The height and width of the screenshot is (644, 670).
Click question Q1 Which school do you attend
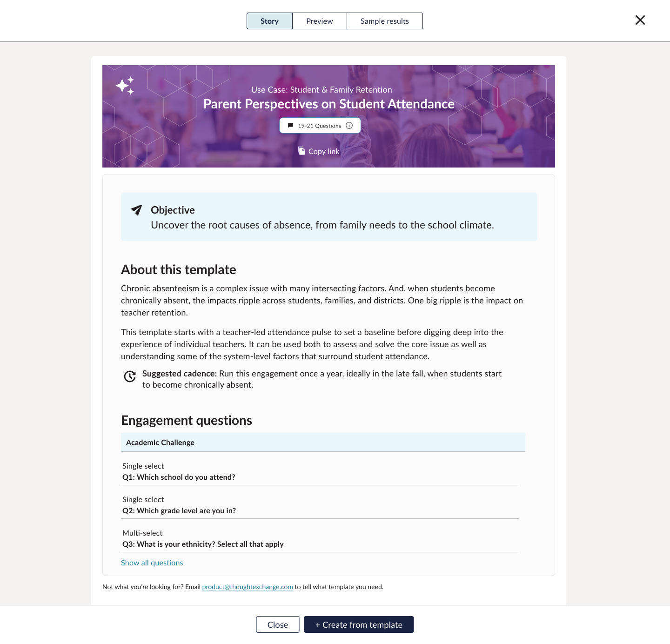pos(179,477)
